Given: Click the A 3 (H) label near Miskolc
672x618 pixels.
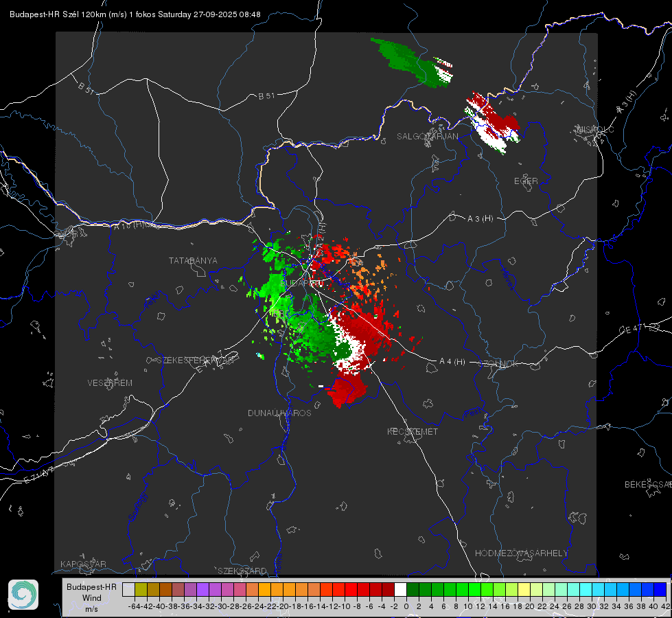Looking at the screenshot, I should click(x=627, y=102).
